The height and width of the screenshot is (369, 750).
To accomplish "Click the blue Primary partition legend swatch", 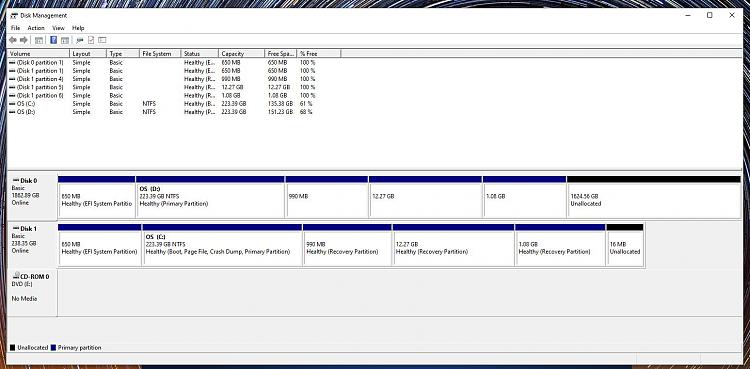I will point(54,347).
